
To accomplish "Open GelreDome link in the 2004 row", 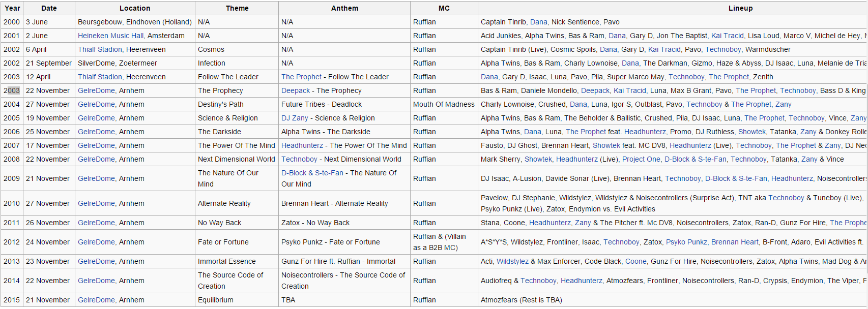I will [96, 104].
